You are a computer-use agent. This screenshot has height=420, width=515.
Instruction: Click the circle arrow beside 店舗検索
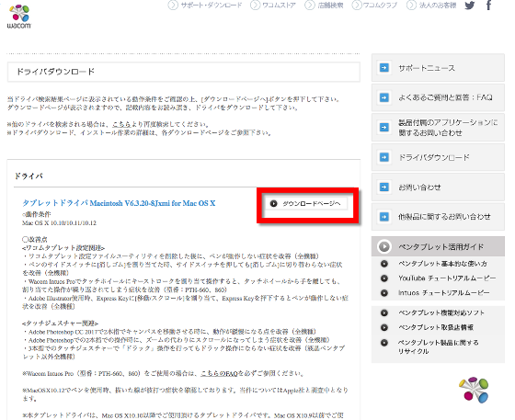(309, 6)
